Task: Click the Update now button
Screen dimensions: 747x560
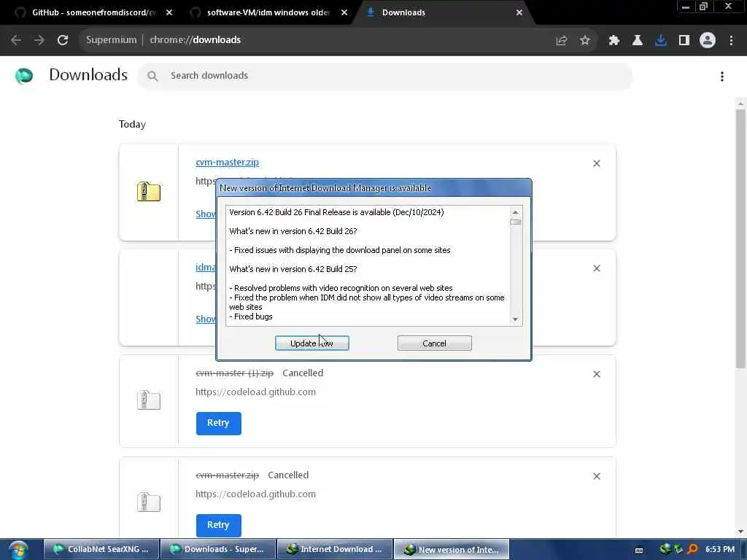Action: click(x=312, y=343)
